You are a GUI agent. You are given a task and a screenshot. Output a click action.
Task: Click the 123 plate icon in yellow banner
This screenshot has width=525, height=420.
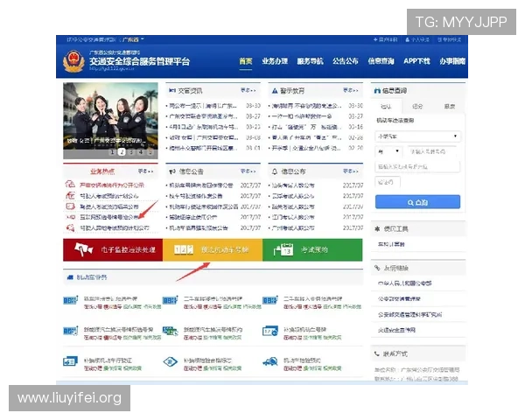(x=184, y=249)
